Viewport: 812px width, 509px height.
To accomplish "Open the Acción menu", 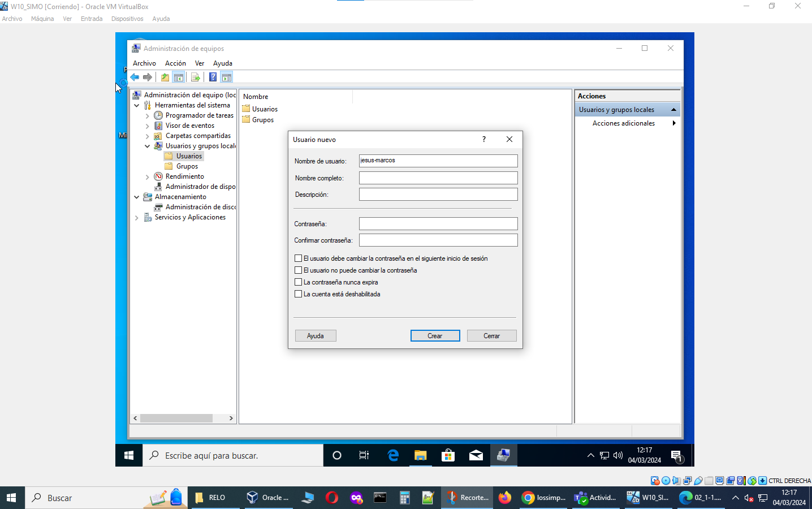I will coord(175,63).
